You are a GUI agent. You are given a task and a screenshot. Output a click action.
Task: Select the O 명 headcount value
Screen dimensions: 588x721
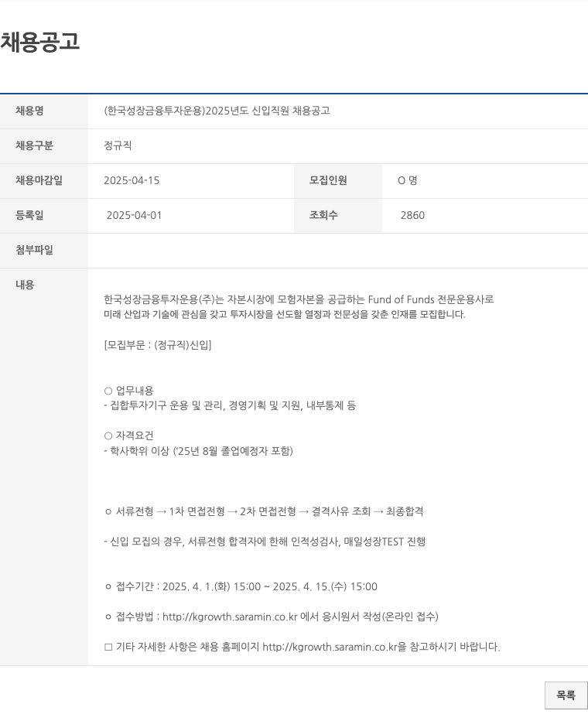click(408, 180)
